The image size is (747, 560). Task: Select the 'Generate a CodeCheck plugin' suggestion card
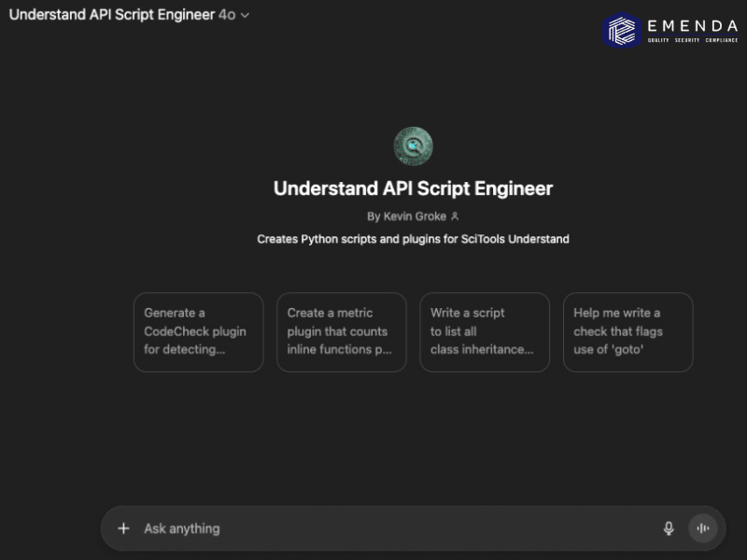[199, 332]
